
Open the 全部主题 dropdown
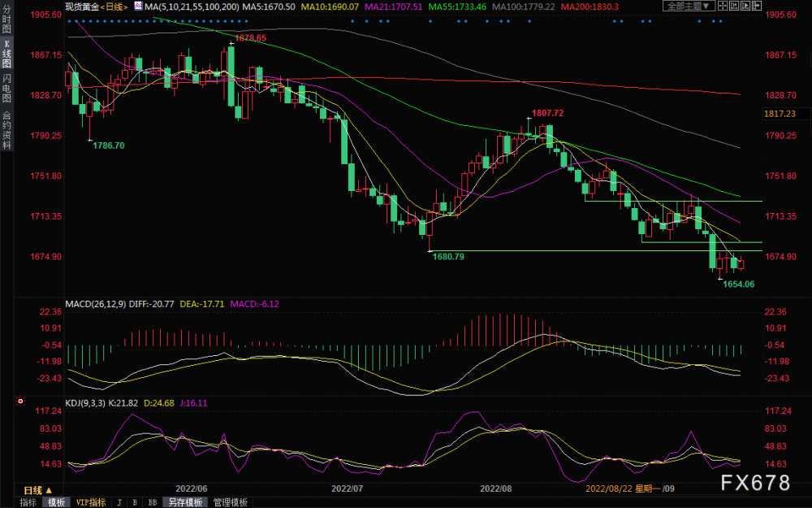pyautogui.click(x=689, y=6)
